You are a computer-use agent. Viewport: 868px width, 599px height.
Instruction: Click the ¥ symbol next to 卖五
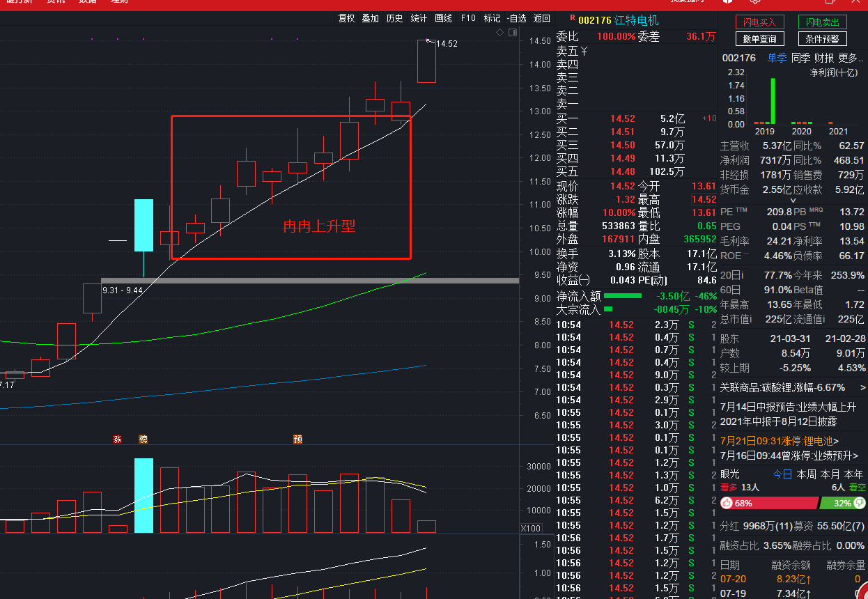click(x=584, y=51)
